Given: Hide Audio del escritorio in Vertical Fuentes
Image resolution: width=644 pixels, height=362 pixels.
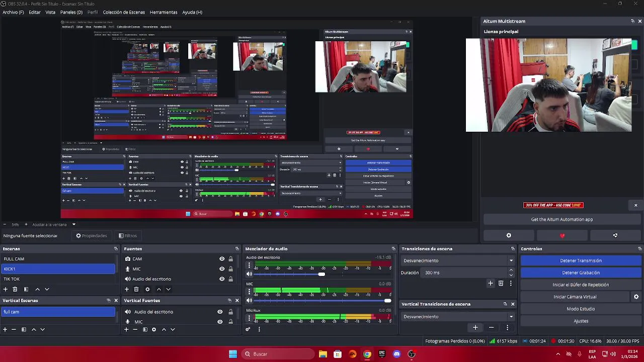Looking at the screenshot, I should click(x=220, y=312).
